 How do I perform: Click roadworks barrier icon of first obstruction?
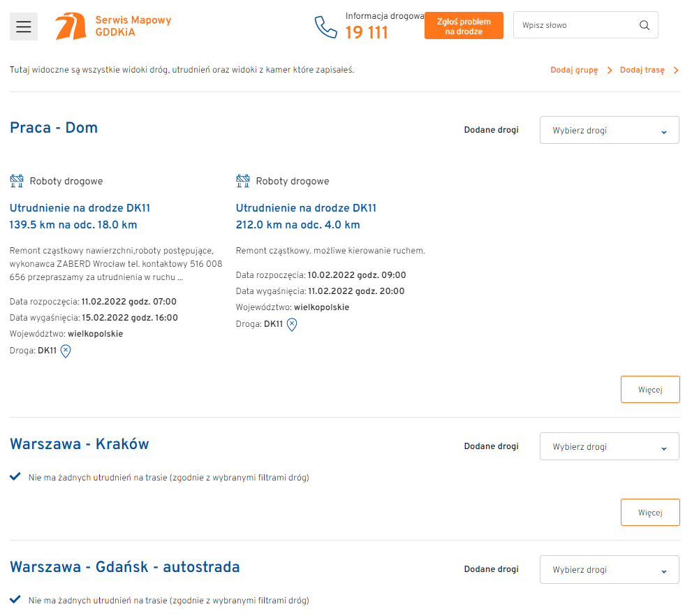point(17,182)
